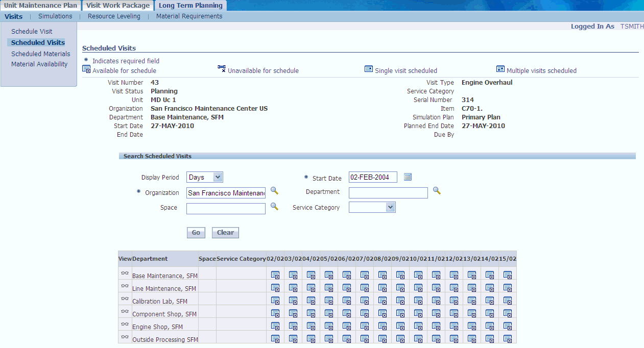This screenshot has width=644, height=348.
Task: Click the Service Category column header
Action: [241, 259]
